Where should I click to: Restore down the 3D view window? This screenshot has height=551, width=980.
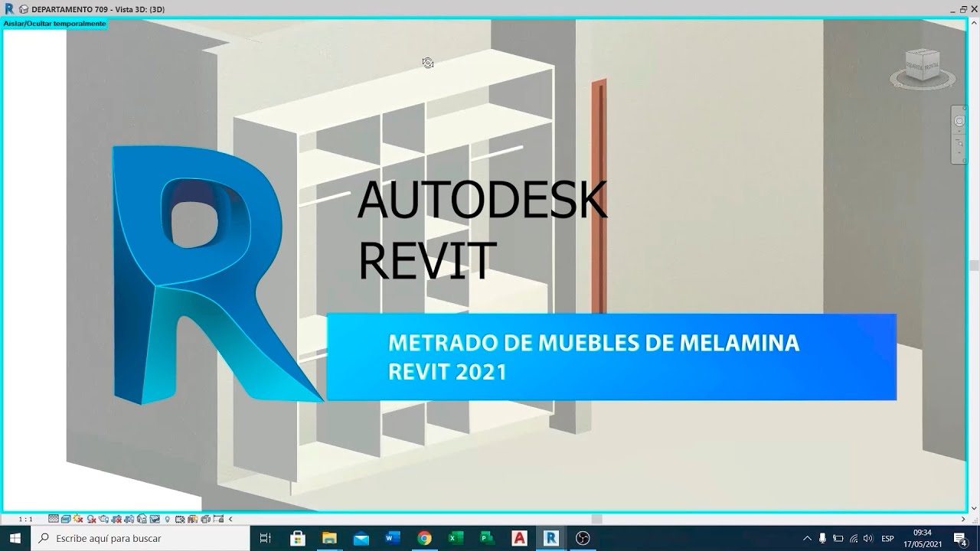click(x=963, y=9)
